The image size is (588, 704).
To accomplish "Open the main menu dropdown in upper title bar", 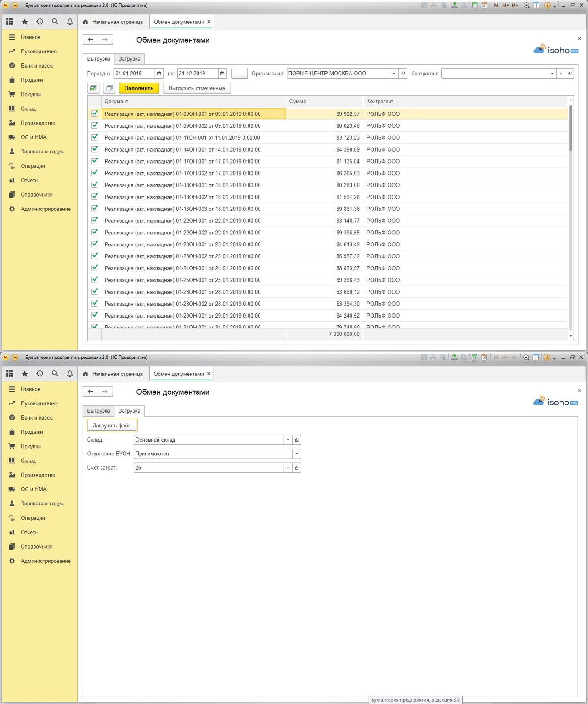I will (x=15, y=6).
